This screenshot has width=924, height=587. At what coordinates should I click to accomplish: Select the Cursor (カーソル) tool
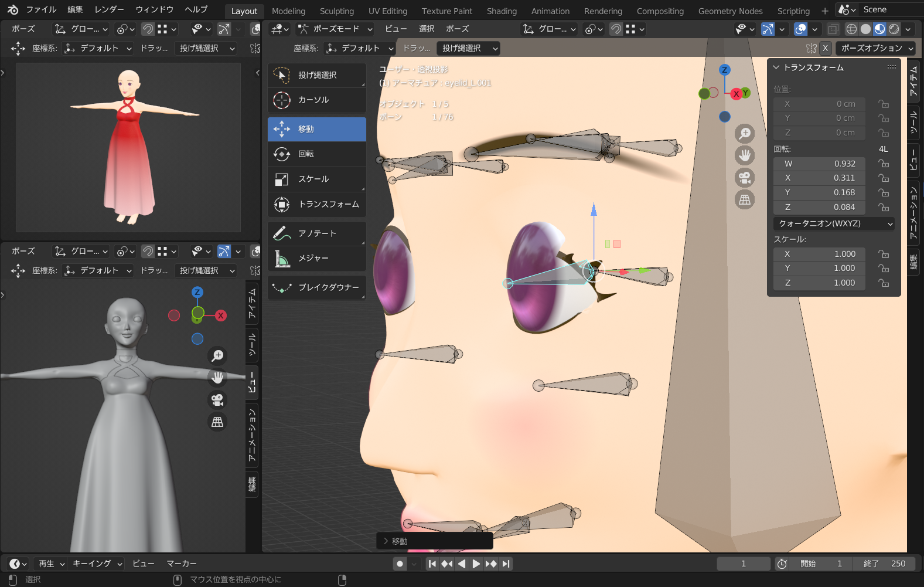(316, 100)
